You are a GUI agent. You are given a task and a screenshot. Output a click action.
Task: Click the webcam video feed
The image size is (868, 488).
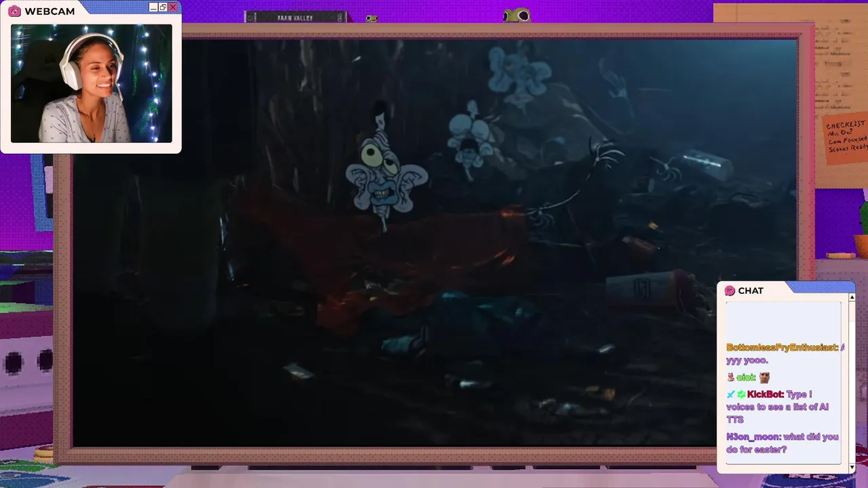92,83
